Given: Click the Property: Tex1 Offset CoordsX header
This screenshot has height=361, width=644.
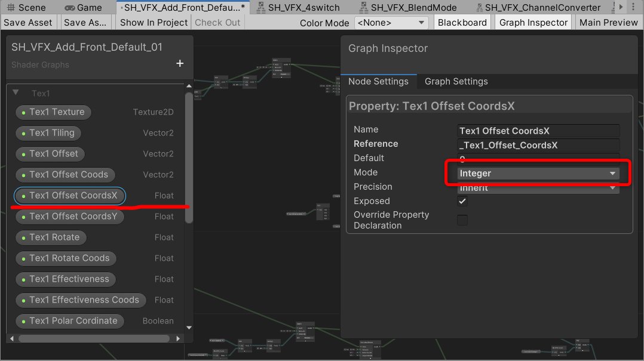Looking at the screenshot, I should point(432,106).
